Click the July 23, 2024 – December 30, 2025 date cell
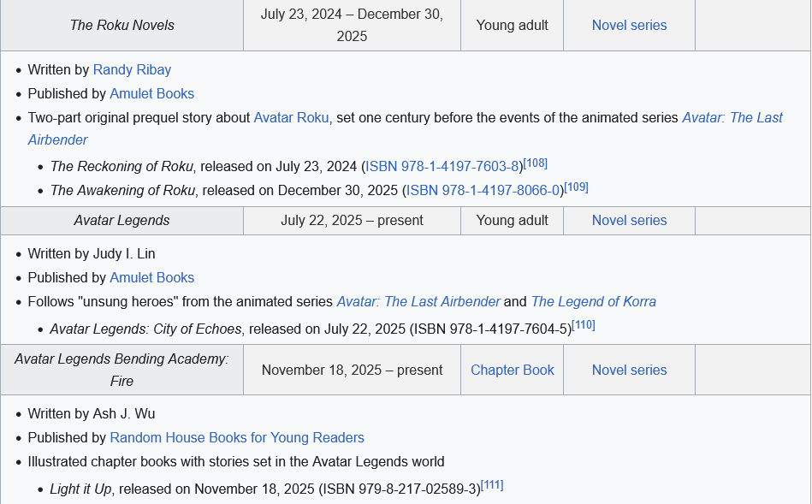 point(352,25)
